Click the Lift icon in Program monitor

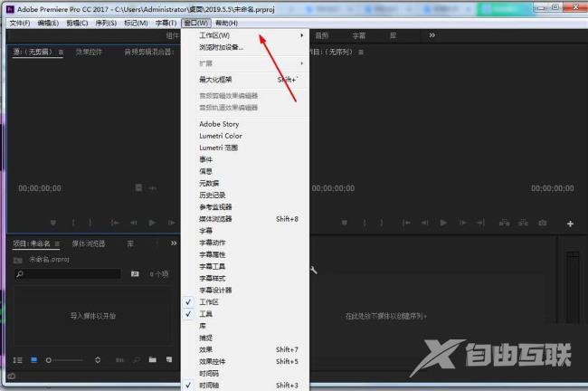click(505, 223)
